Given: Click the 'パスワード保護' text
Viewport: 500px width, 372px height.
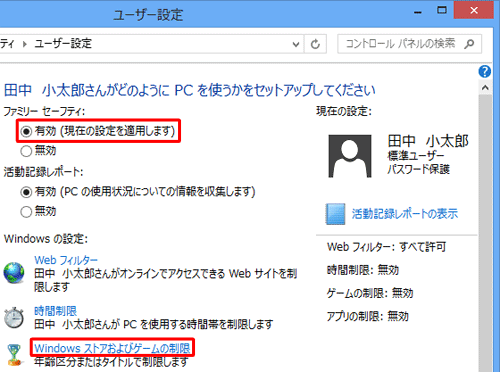Looking at the screenshot, I should coord(418,169).
